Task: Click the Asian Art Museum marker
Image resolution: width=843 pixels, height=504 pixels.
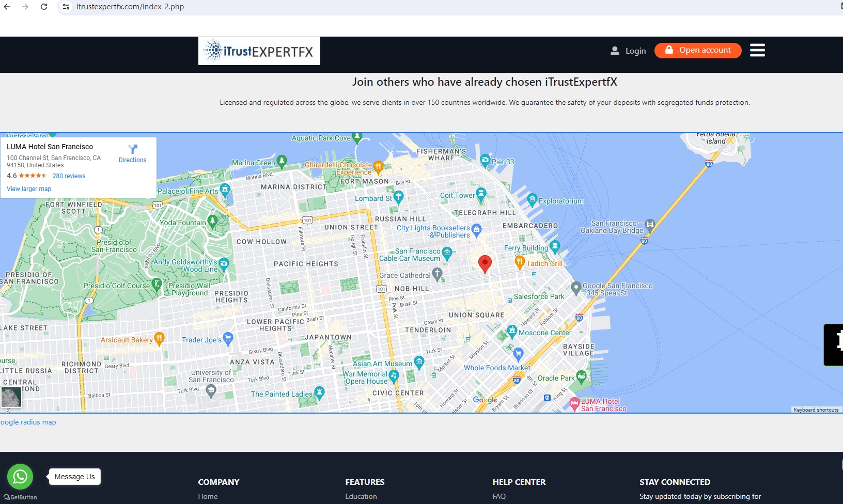Action: coord(419,362)
